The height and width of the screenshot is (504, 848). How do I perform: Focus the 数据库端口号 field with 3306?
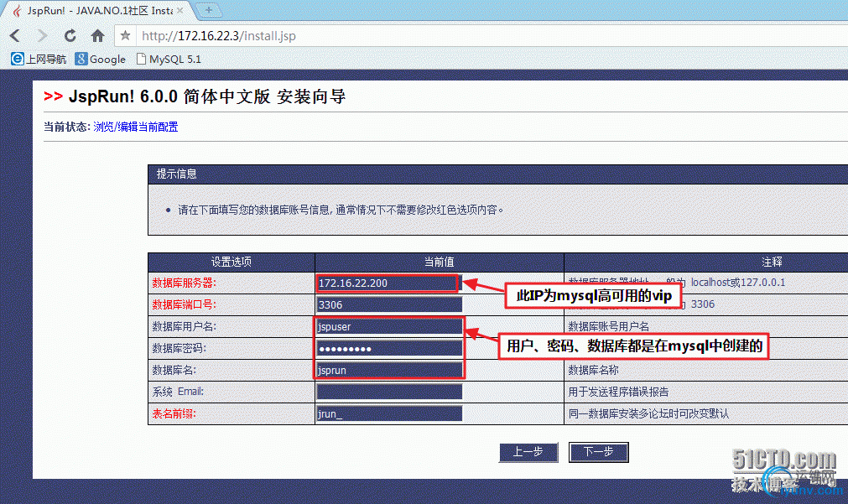tap(389, 304)
